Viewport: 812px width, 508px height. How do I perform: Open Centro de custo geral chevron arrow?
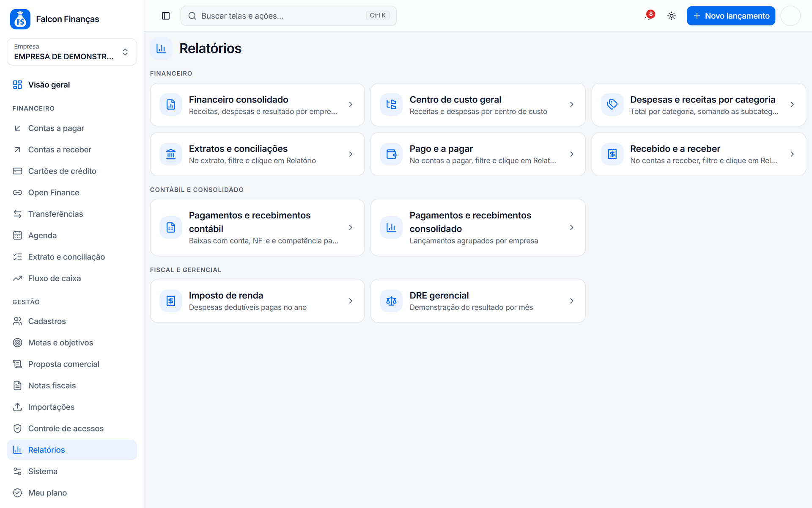pyautogui.click(x=571, y=105)
